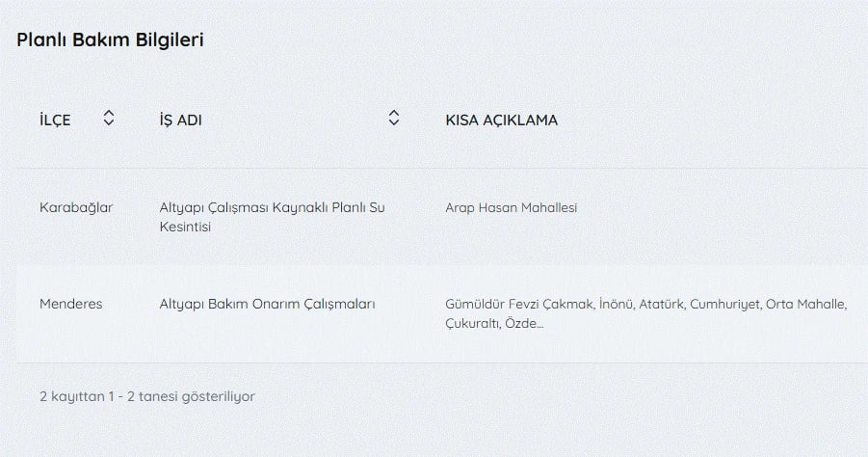Viewport: 868px width, 457px height.
Task: Open Altyapı Bakım Onarım Çalışmaları entry
Action: pyautogui.click(x=267, y=304)
